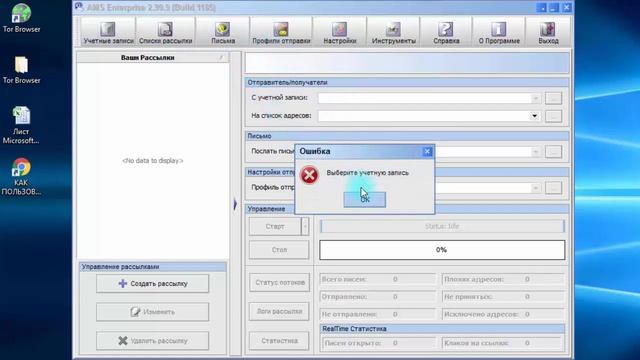Click browse button next to На список адресов

(553, 116)
